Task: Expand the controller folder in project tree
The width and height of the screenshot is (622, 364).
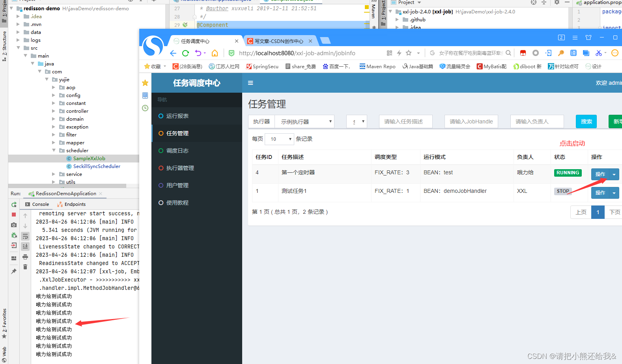Action: 54,111
